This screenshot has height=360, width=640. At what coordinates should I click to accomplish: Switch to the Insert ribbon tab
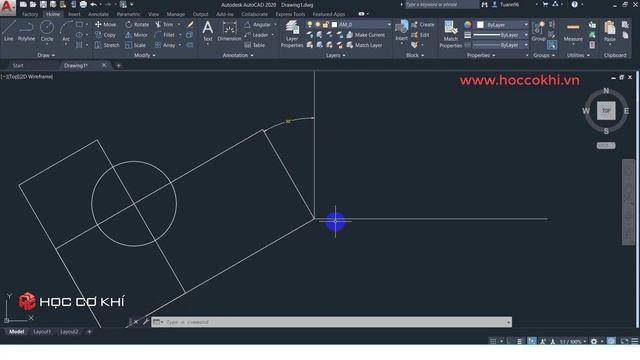(x=74, y=14)
